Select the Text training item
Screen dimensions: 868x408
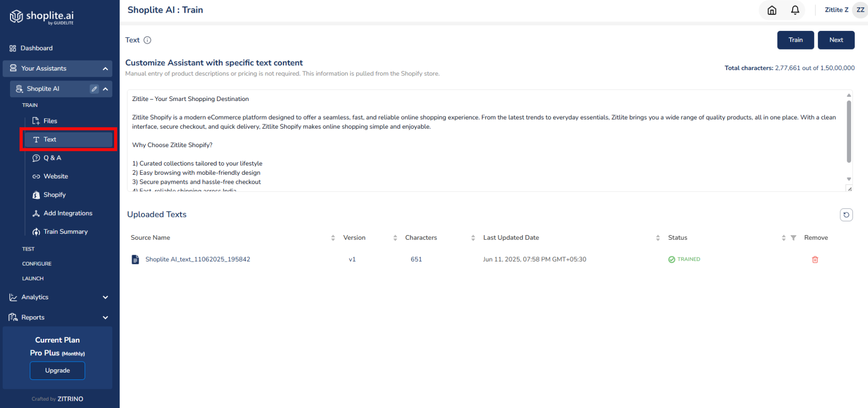[x=68, y=140]
